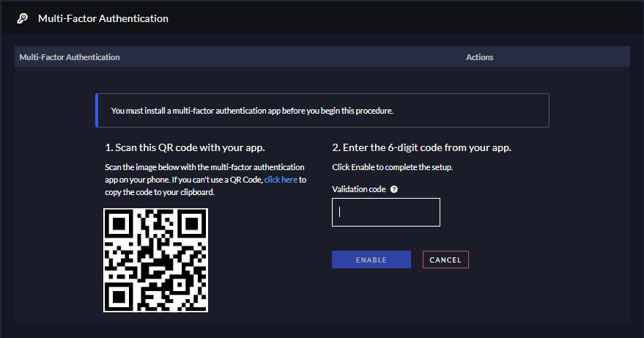The height and width of the screenshot is (338, 644).
Task: Focus the Validation code input field
Action: [386, 212]
